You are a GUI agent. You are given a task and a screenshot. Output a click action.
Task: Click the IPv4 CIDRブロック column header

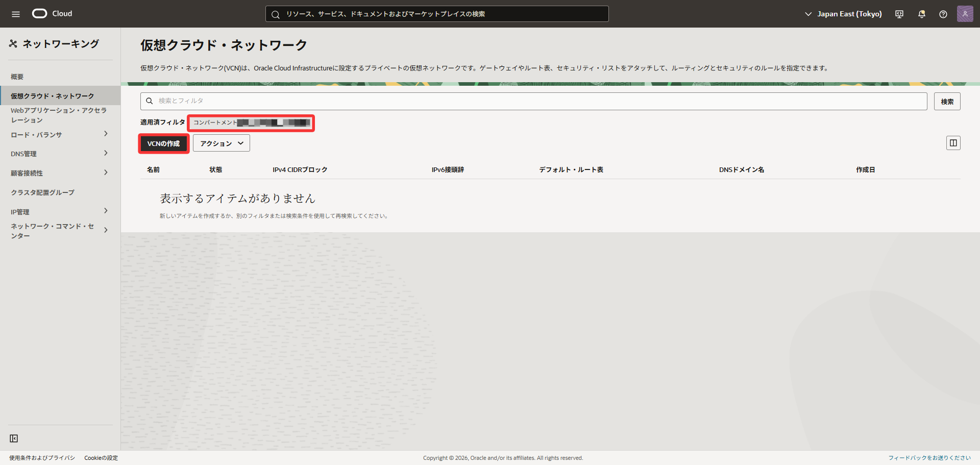[x=300, y=169]
